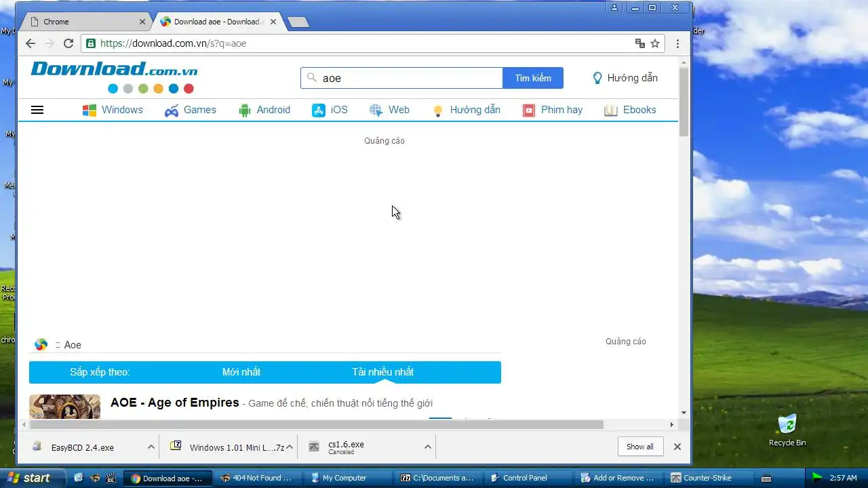This screenshot has height=488, width=868.
Task: Reload the page with the refresh icon
Action: pyautogui.click(x=68, y=43)
